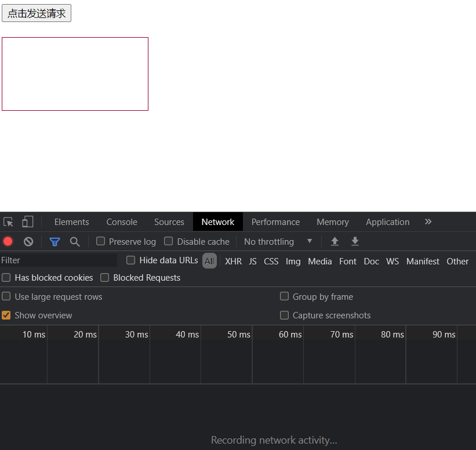The width and height of the screenshot is (476, 450).
Task: Switch to the Application tab
Action: point(388,222)
